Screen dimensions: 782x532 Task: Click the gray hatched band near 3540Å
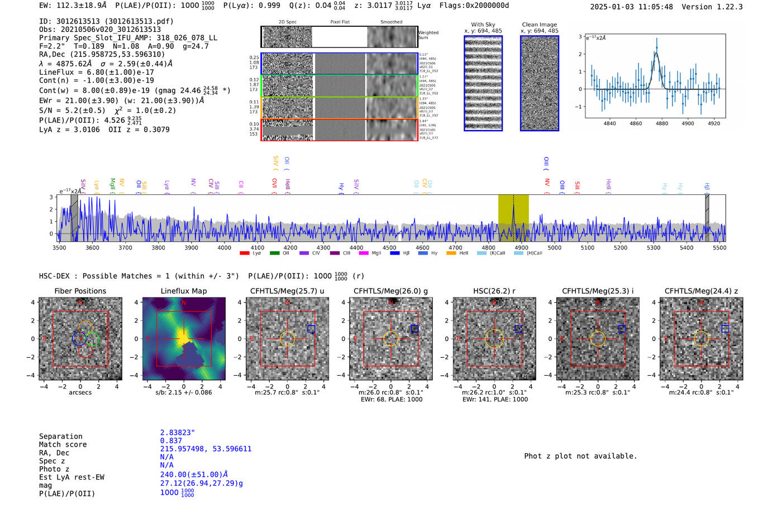tap(74, 218)
